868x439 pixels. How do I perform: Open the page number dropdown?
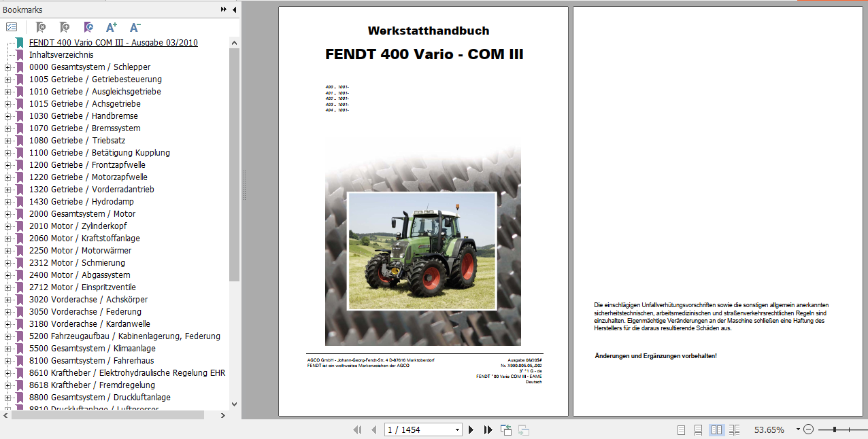tap(456, 429)
